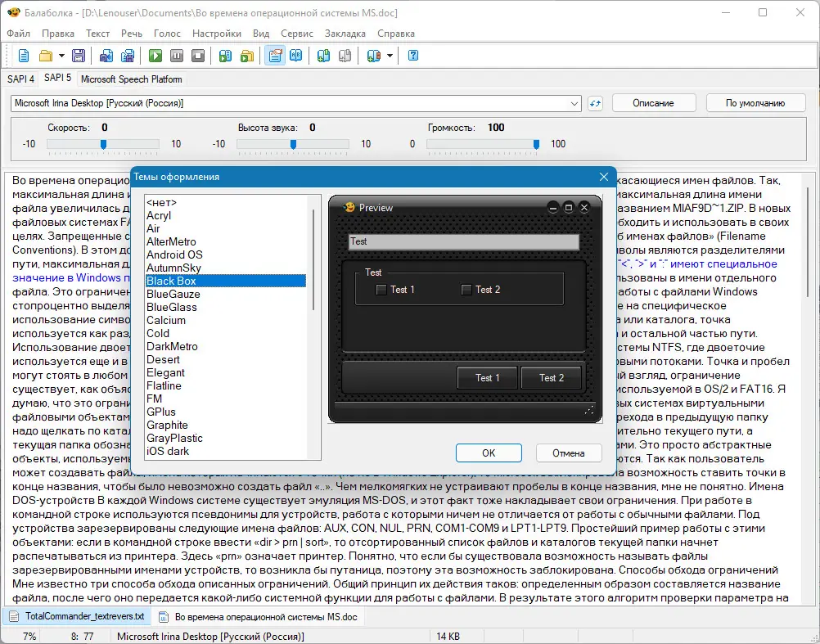Expand recent files arrow next to the folder icon

click(61, 56)
